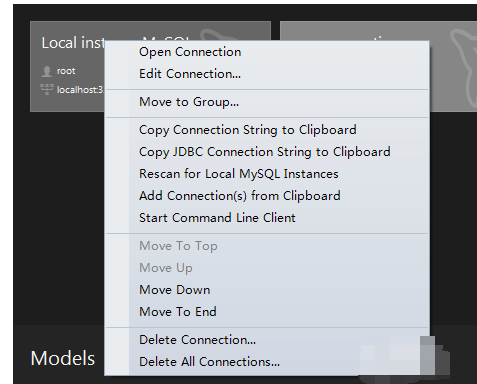Viewport: 477px width, 384px height.
Task: Click the localhost network icon
Action: 47,89
